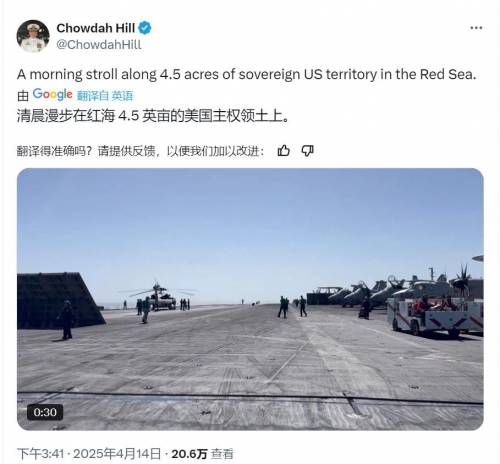Image resolution: width=500 pixels, height=464 pixels.
Task: Click the thumbs down translation feedback icon
Action: pyautogui.click(x=307, y=151)
